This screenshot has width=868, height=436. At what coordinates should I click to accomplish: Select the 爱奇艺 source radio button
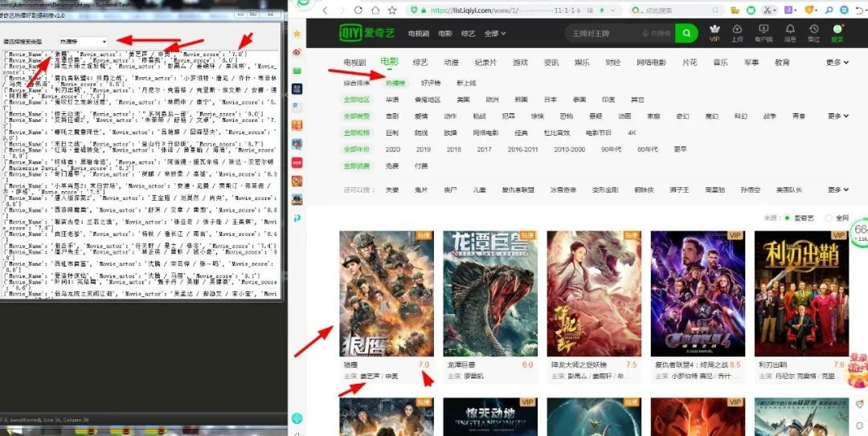point(787,218)
